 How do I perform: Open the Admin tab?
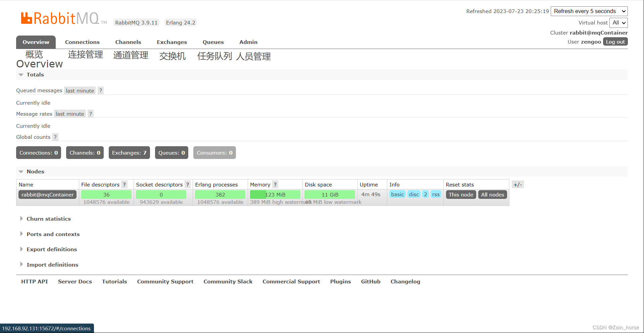pyautogui.click(x=248, y=42)
